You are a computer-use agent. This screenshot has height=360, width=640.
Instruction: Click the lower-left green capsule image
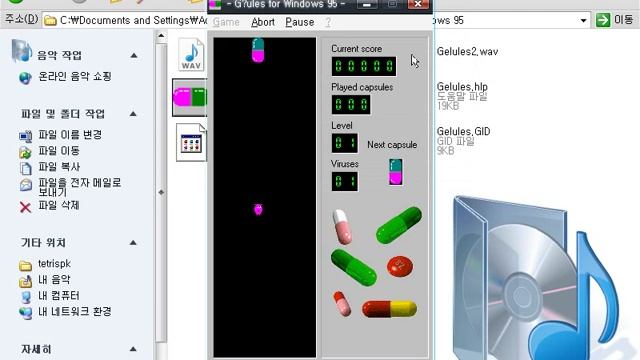click(x=353, y=268)
